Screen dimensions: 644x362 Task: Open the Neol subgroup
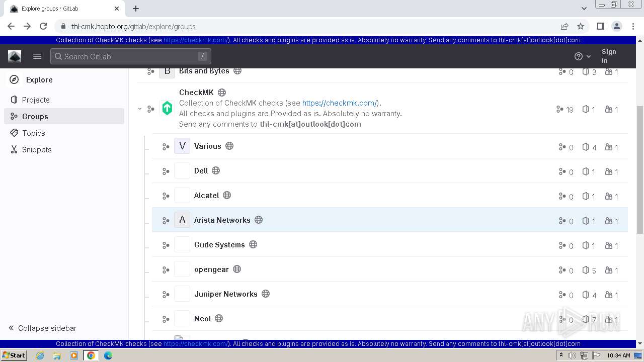203,318
